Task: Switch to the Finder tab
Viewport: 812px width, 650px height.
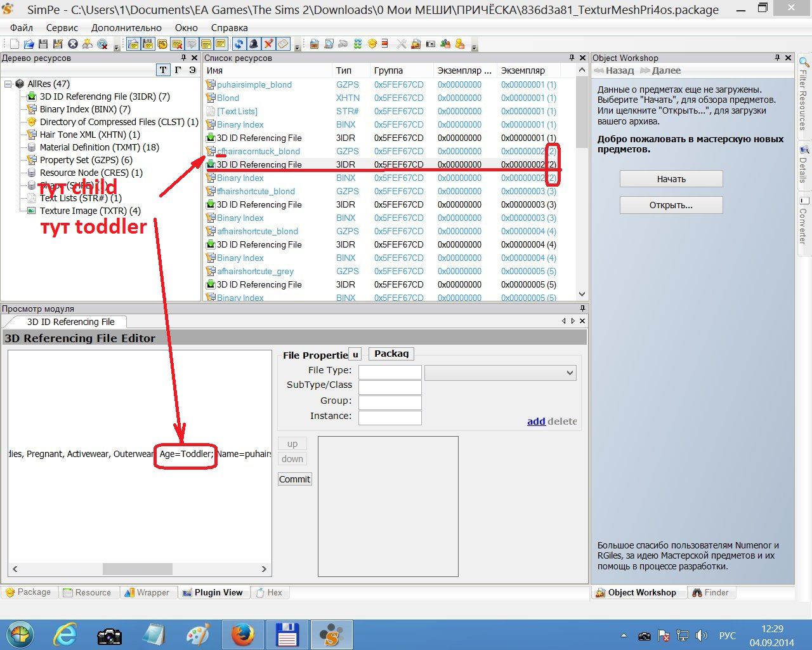Action: 710,592
